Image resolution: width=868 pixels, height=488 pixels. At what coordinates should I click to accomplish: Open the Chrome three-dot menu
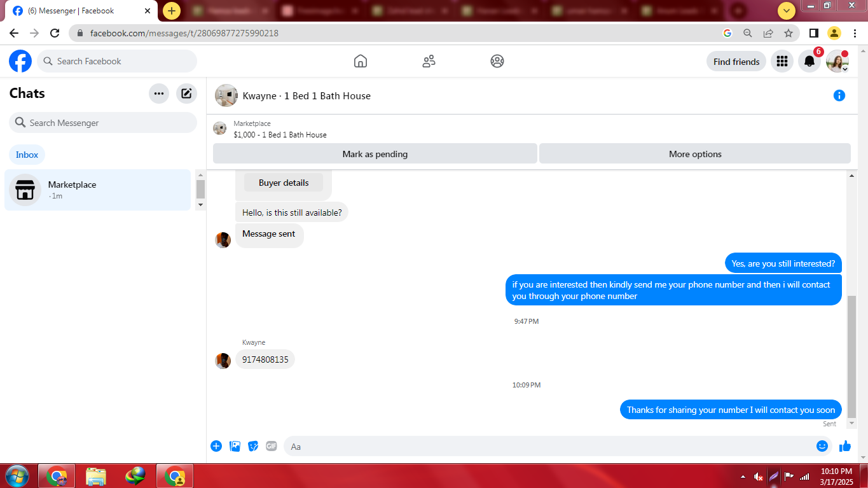854,33
